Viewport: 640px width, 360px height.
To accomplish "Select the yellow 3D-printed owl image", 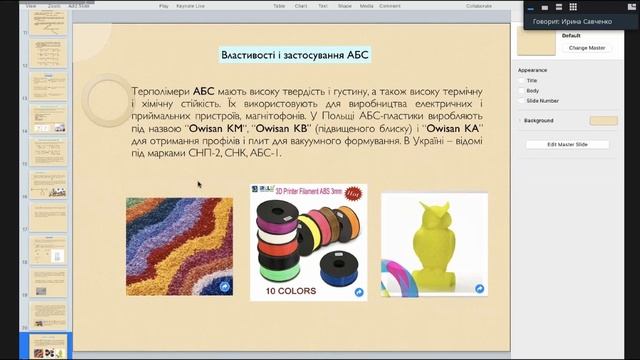I will coord(434,244).
